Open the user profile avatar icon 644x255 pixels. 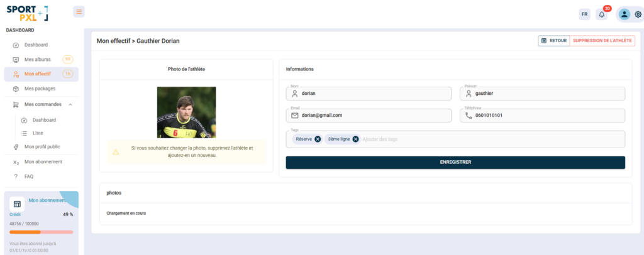click(x=624, y=14)
